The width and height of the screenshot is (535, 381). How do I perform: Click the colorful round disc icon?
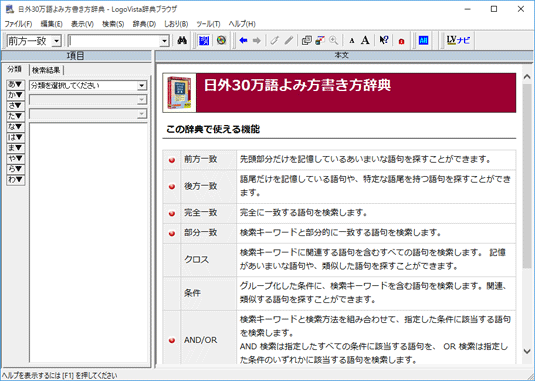pyautogui.click(x=221, y=41)
